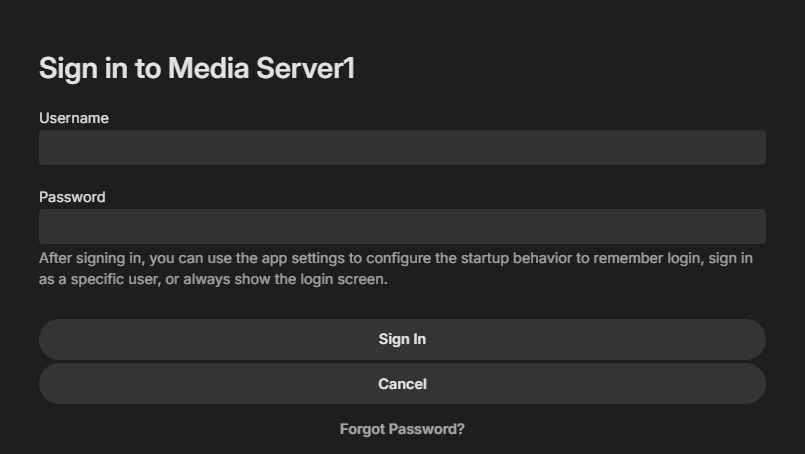Click the 'Sign in to Media Server1' heading
The image size is (805, 454).
(197, 68)
